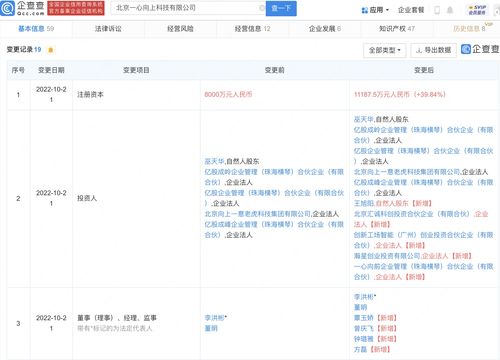This screenshot has width=500, height=360.
Task: Open 覃玉娇 newly added director link
Action: [x=364, y=318]
